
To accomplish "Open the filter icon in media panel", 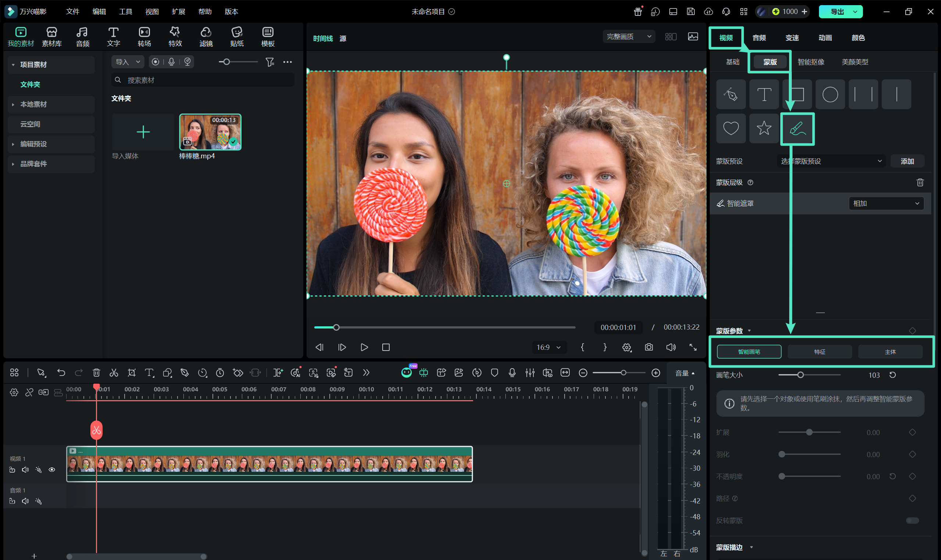I will point(270,62).
